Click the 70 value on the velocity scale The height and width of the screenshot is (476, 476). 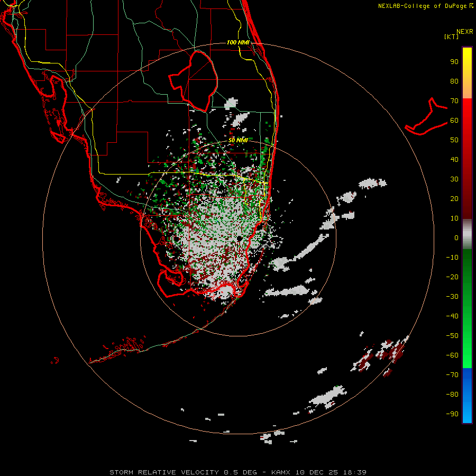coord(454,101)
